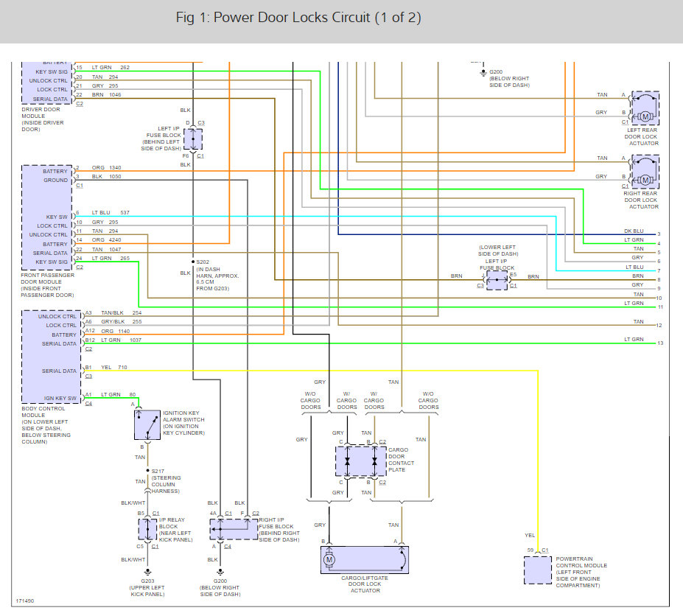Click the 'YEL' label above Powertrain Control Module

click(530, 536)
